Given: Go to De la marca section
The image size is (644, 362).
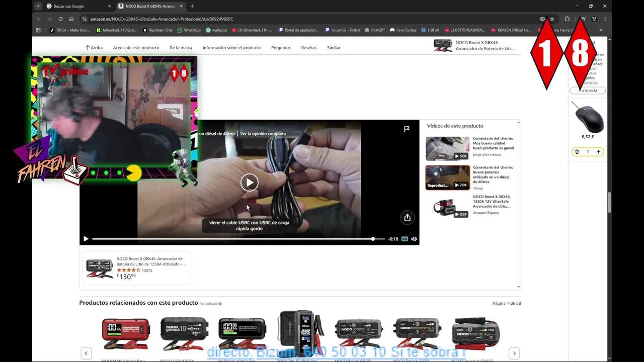Looking at the screenshot, I should (181, 48).
